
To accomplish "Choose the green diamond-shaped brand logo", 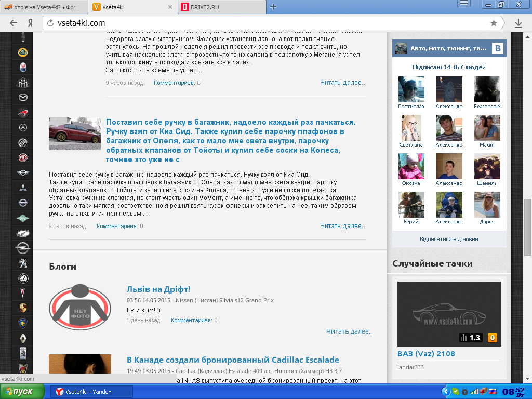I will (23, 218).
